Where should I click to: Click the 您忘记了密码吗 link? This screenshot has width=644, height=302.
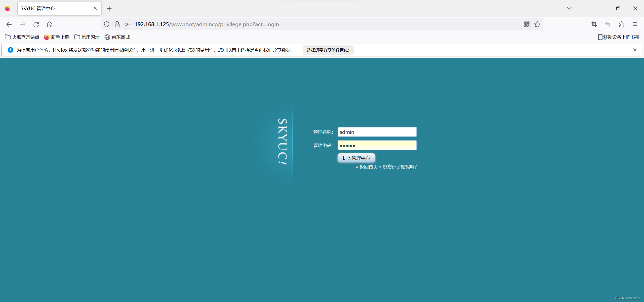[x=399, y=167]
